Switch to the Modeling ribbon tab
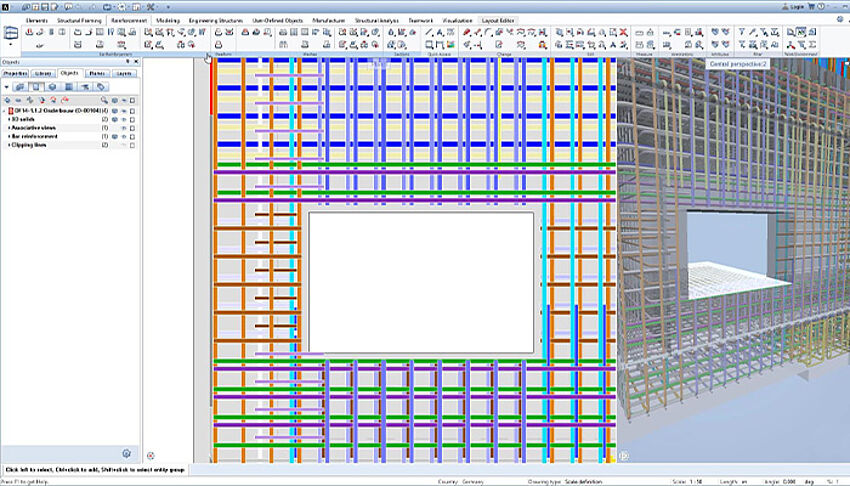850x486 pixels. click(x=167, y=20)
